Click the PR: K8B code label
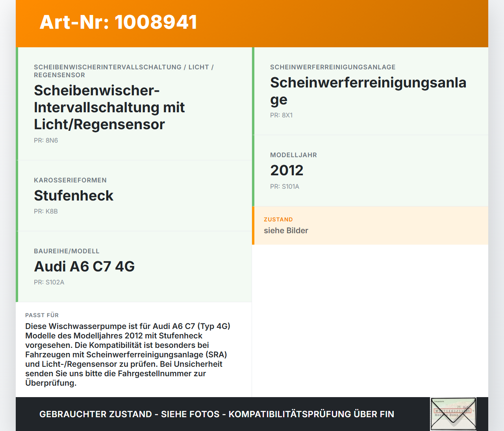Image resolution: width=504 pixels, height=431 pixels. (46, 211)
